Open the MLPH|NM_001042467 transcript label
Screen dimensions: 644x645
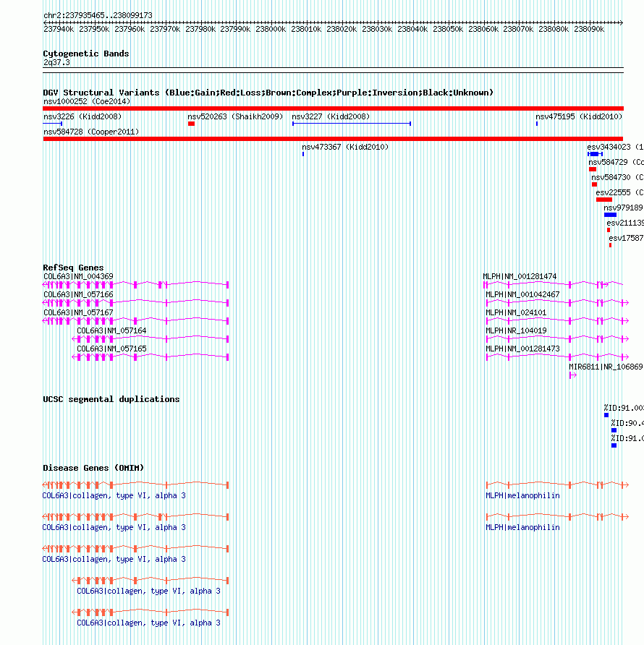pos(523,295)
